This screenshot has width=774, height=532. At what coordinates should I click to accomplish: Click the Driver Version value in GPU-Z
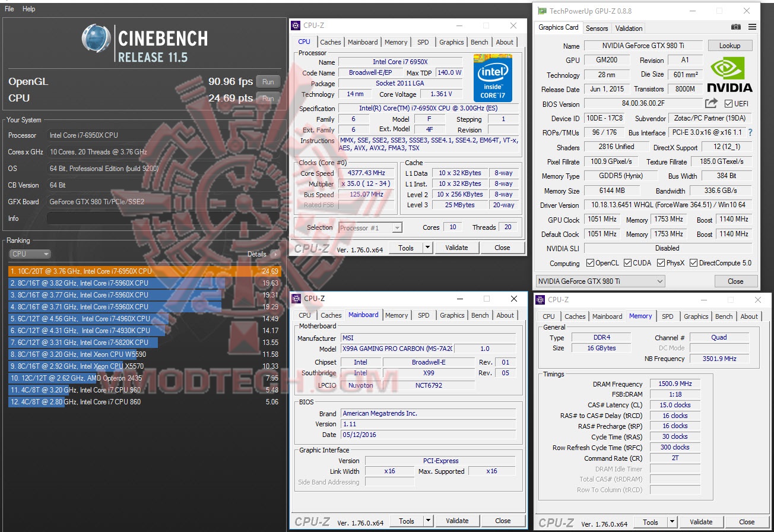click(x=668, y=205)
